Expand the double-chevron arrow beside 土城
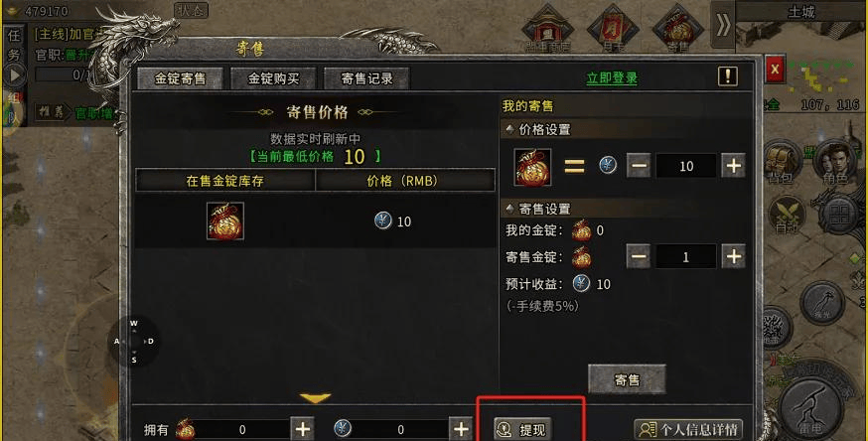This screenshot has width=868, height=441. pyautogui.click(x=723, y=25)
